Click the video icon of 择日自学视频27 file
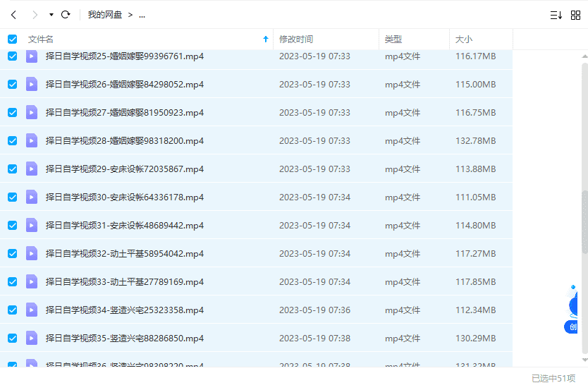Screen dimensions: 588x390 32,112
